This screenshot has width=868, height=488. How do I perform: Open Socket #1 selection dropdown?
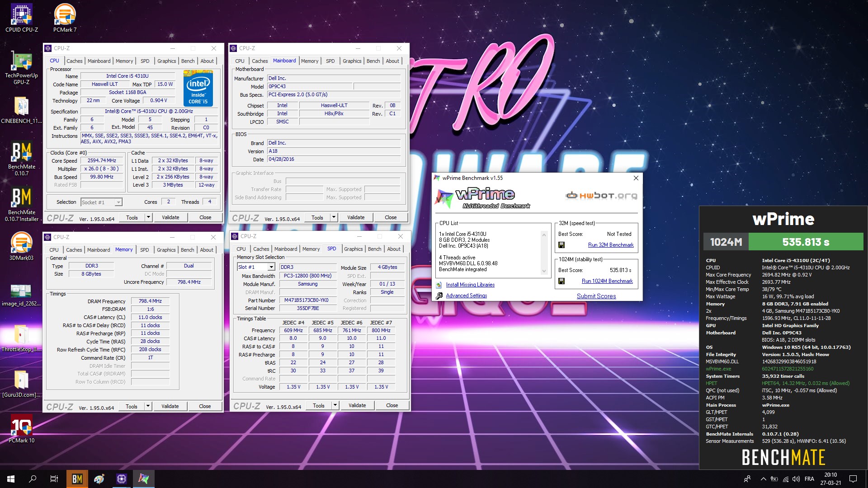click(x=118, y=202)
